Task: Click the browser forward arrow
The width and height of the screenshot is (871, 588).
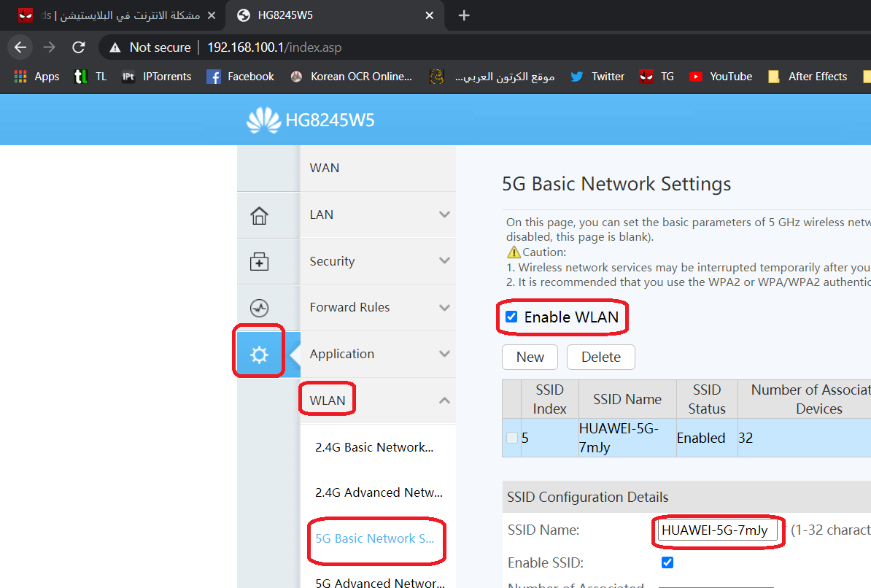Action: point(50,47)
